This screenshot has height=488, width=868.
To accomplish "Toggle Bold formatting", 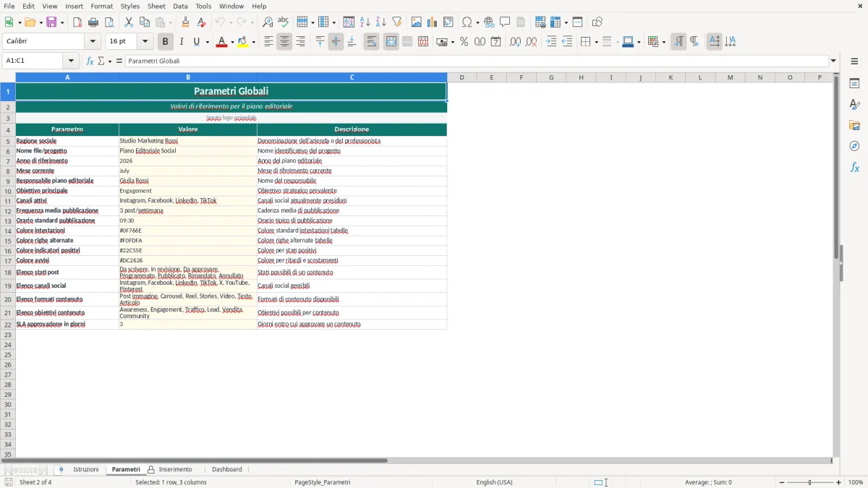I will coord(165,42).
